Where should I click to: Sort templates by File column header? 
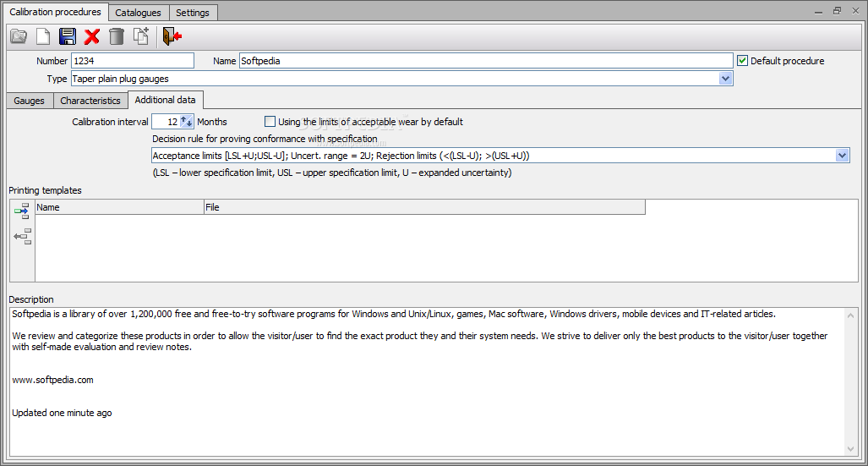tap(424, 207)
